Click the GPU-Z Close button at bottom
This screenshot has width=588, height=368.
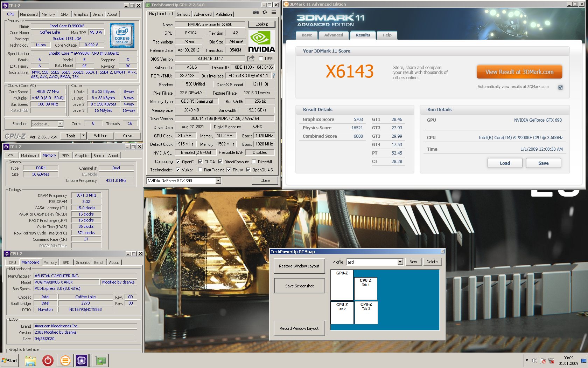point(265,180)
